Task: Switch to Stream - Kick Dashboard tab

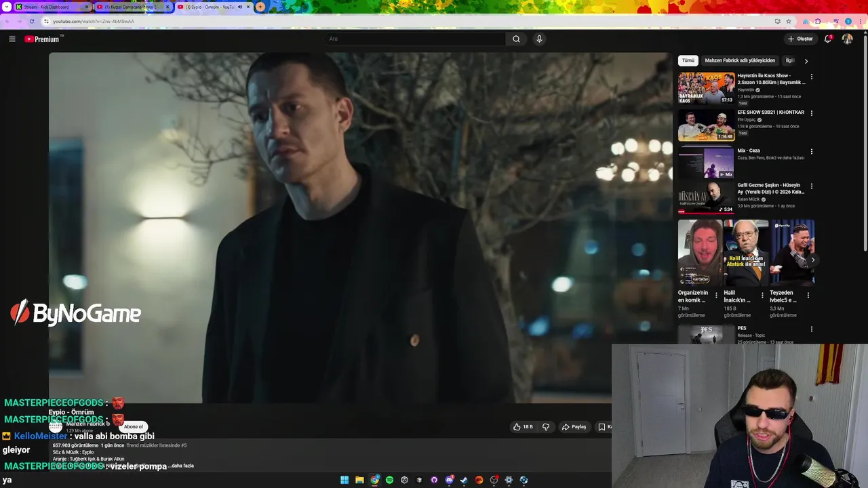Action: click(52, 7)
